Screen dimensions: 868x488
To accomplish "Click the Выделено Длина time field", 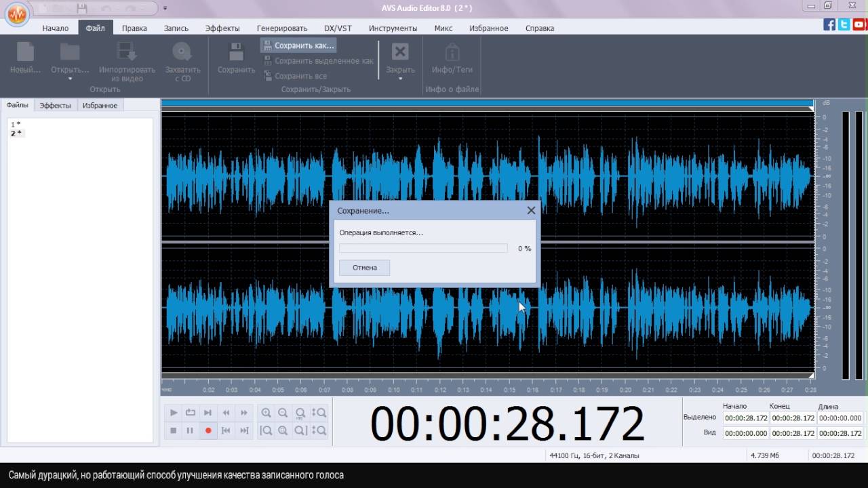I will pos(840,418).
